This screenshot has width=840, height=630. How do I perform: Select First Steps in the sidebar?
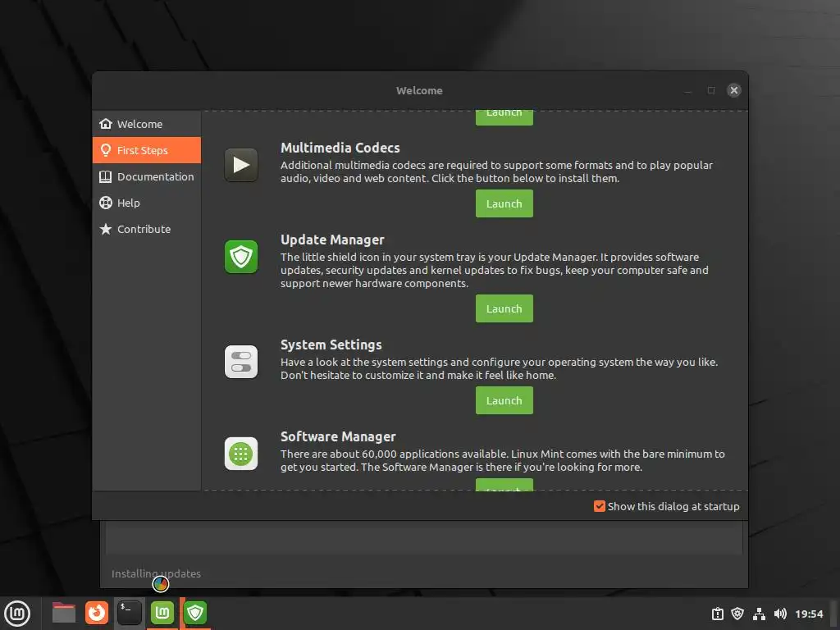pos(146,150)
